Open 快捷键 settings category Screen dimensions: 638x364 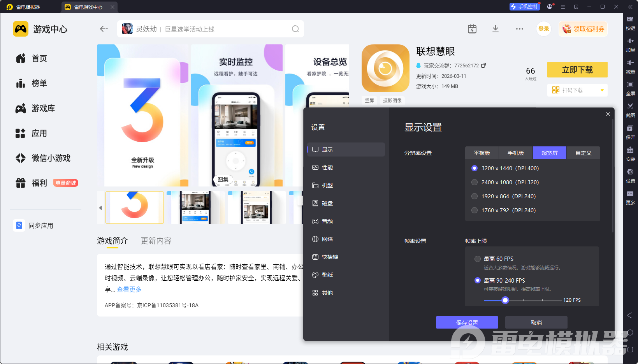[x=346, y=257]
